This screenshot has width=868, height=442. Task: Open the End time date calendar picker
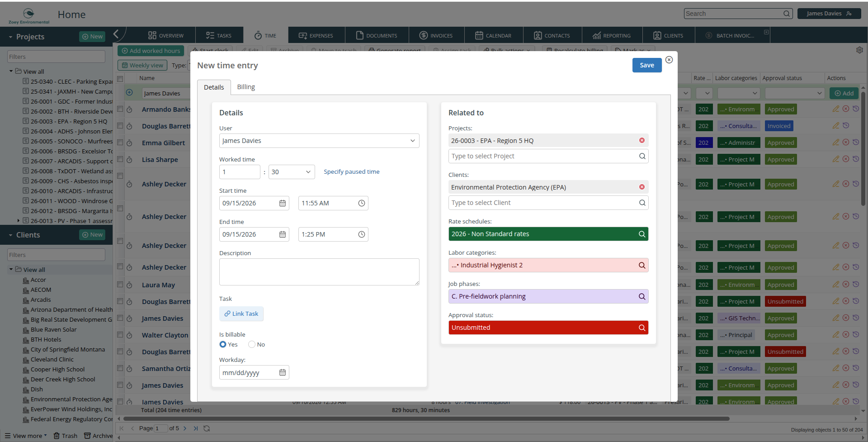click(283, 234)
